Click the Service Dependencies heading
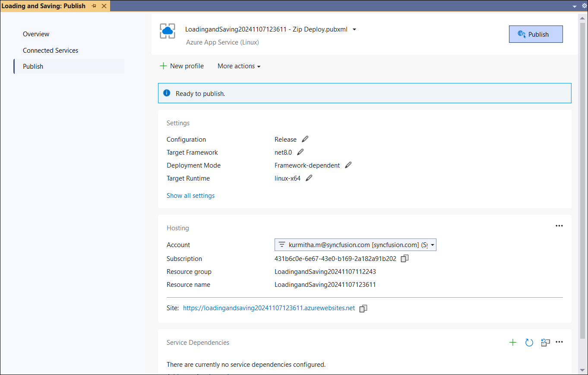 pos(198,342)
